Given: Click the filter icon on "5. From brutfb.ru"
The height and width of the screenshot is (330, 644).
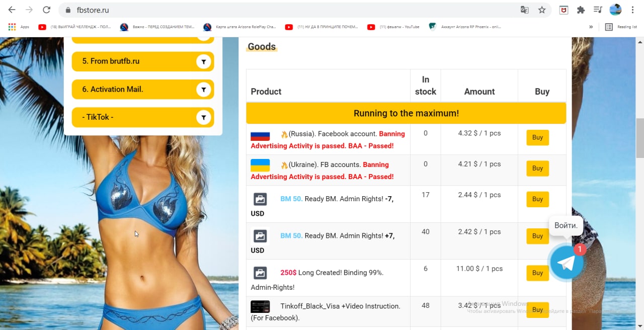Looking at the screenshot, I should 203,61.
